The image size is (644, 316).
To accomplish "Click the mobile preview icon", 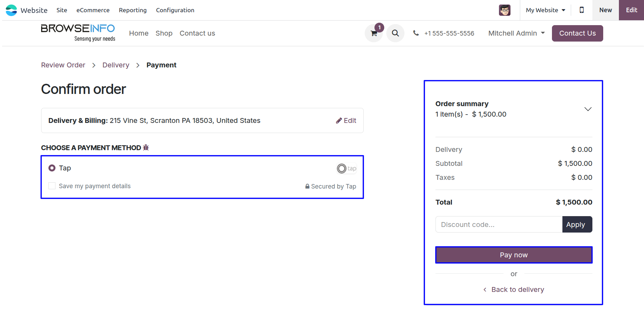I will (x=582, y=10).
